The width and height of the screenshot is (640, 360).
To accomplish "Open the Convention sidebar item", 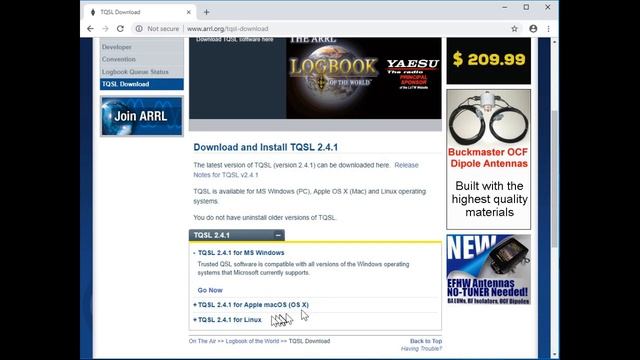I will click(119, 59).
